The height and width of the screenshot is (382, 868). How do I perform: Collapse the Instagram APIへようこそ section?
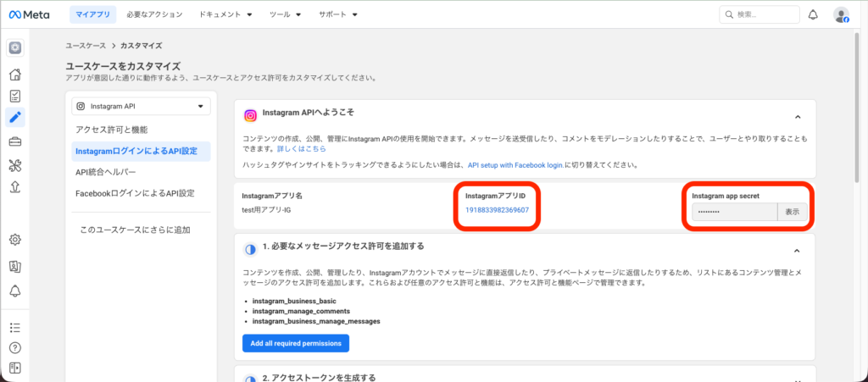click(x=797, y=116)
